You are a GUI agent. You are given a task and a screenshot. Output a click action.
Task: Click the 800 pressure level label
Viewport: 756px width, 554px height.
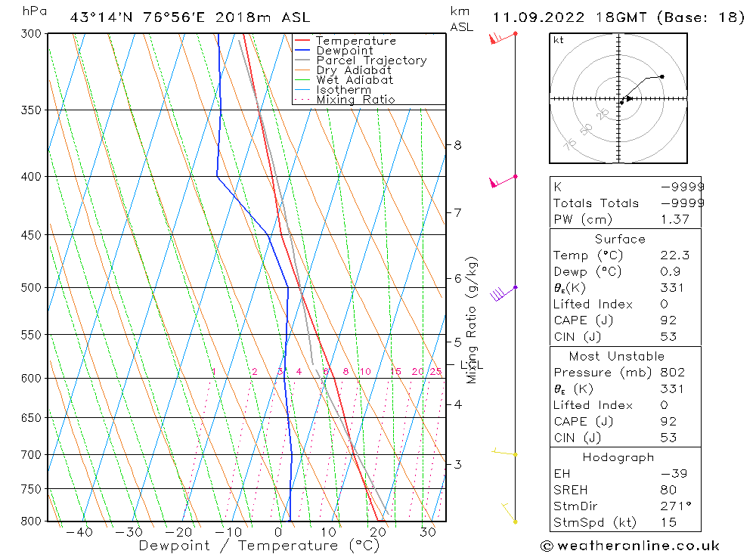31,522
